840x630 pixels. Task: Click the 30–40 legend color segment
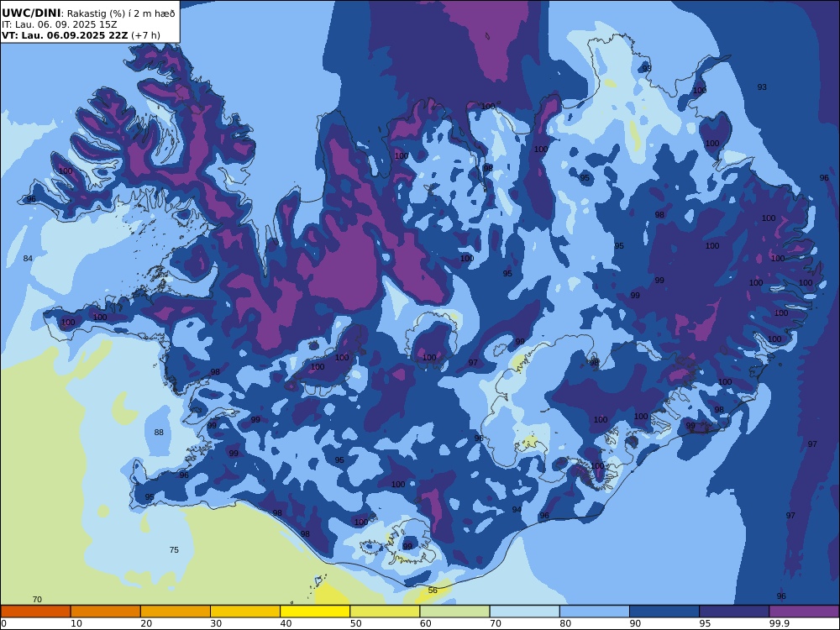pyautogui.click(x=245, y=612)
